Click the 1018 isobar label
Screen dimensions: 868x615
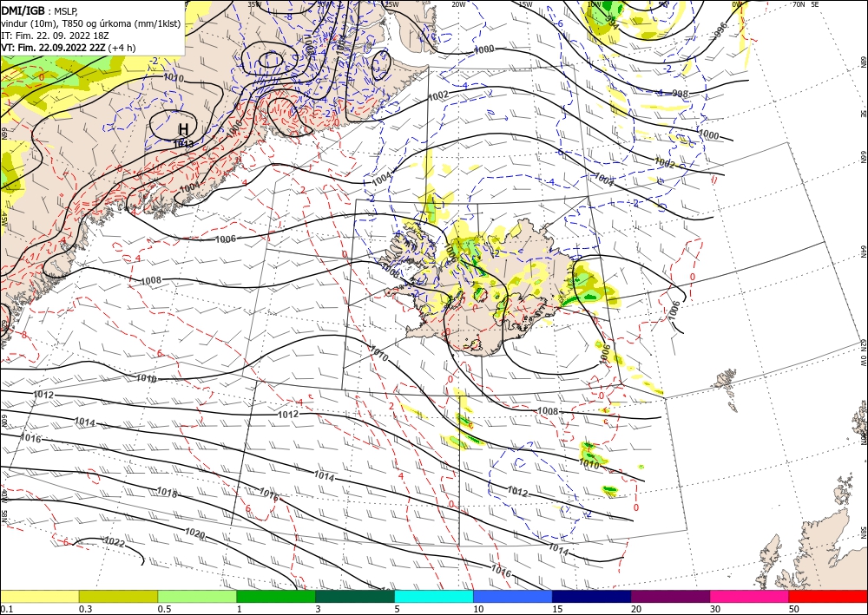tap(167, 492)
